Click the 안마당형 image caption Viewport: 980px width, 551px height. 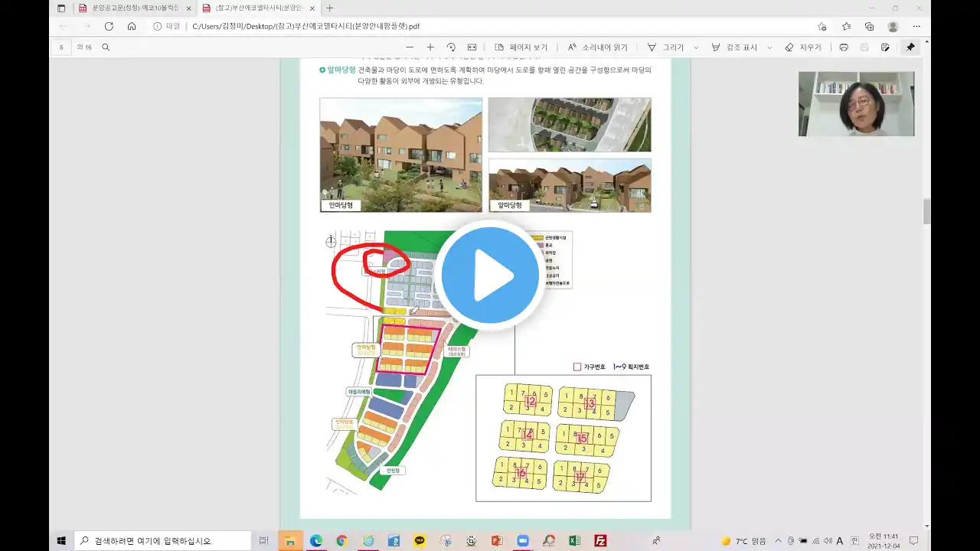click(x=340, y=205)
